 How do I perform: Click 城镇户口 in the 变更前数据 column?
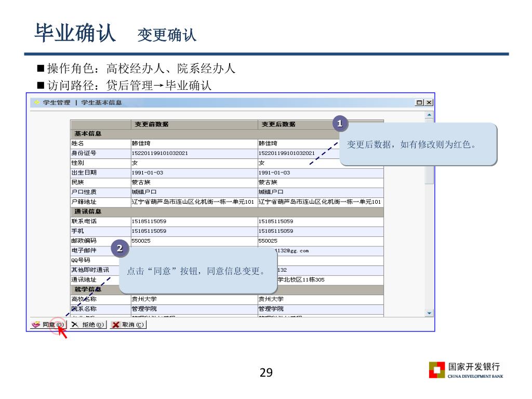click(x=144, y=192)
